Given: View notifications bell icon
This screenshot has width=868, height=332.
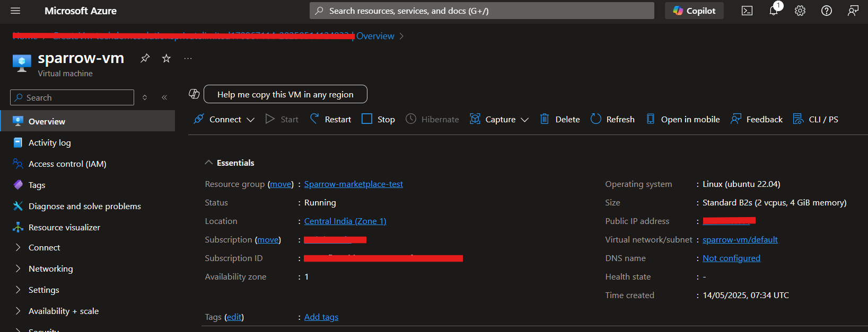Looking at the screenshot, I should tap(774, 11).
